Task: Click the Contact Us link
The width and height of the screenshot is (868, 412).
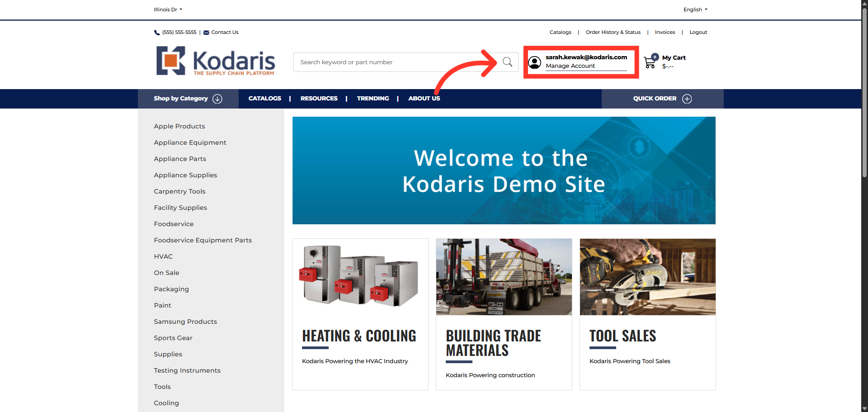Action: point(225,33)
